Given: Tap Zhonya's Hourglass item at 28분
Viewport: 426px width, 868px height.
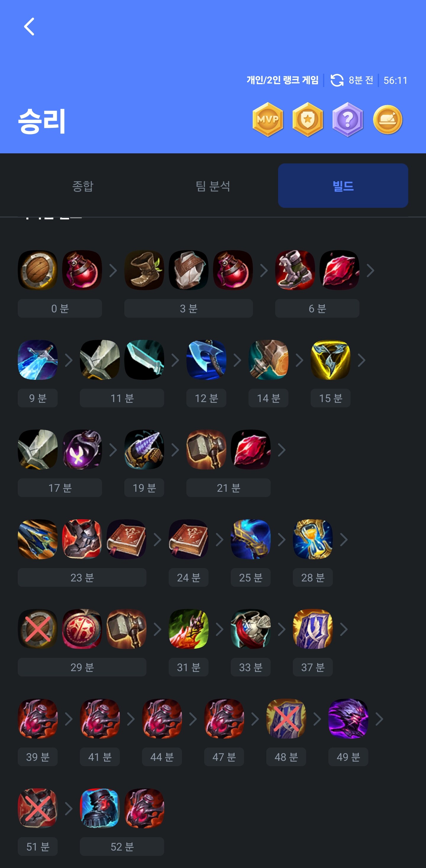Looking at the screenshot, I should click(312, 539).
